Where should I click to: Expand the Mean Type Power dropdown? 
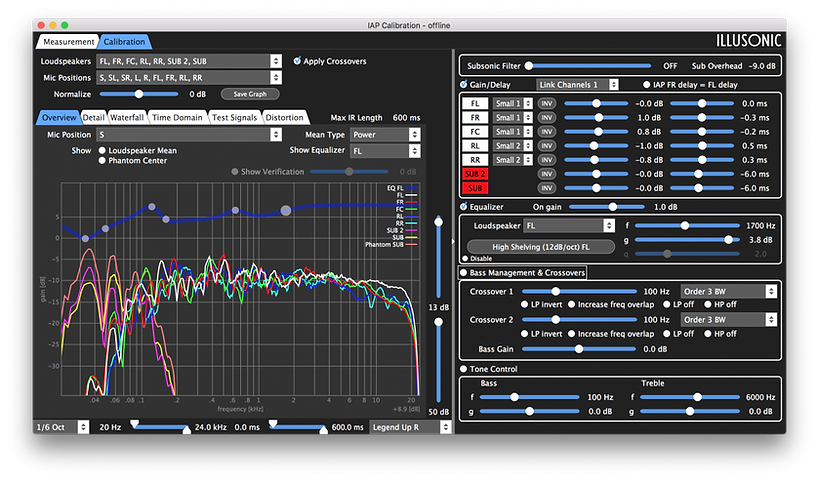[385, 134]
